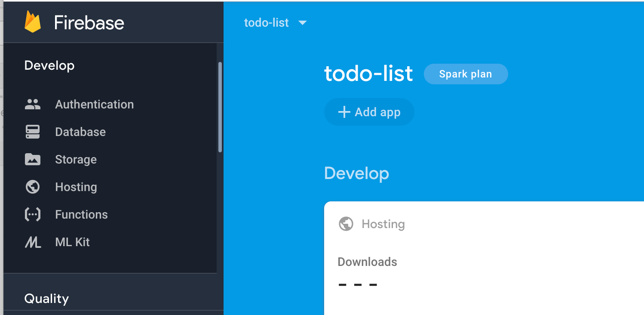Open the todo-list project switcher dropdown
The height and width of the screenshot is (315, 644).
click(267, 23)
